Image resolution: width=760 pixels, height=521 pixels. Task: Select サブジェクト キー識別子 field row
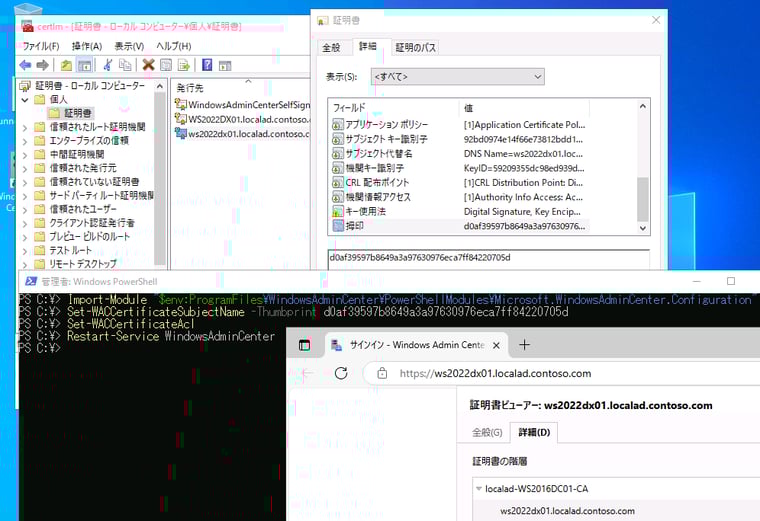click(x=459, y=139)
